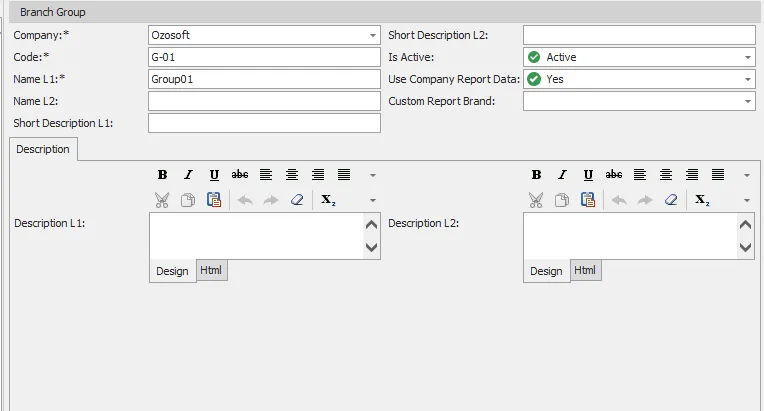This screenshot has height=411, width=764.
Task: Align left in Description L1 toolbar
Action: coord(266,174)
